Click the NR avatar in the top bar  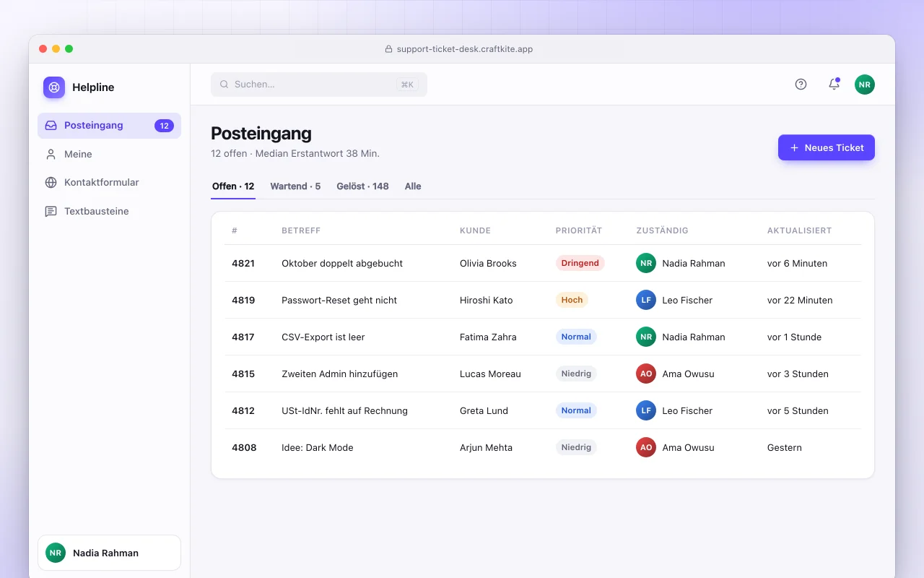point(865,85)
